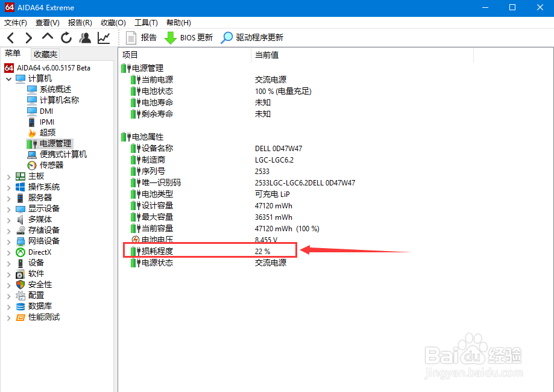Click the 主板 motherboard icon
Screen dimensions: 554x392
tap(20, 176)
